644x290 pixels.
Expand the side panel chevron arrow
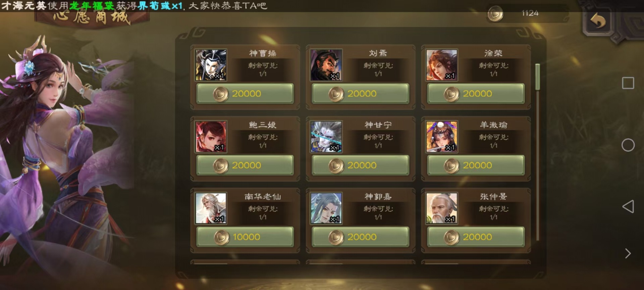(x=628, y=253)
